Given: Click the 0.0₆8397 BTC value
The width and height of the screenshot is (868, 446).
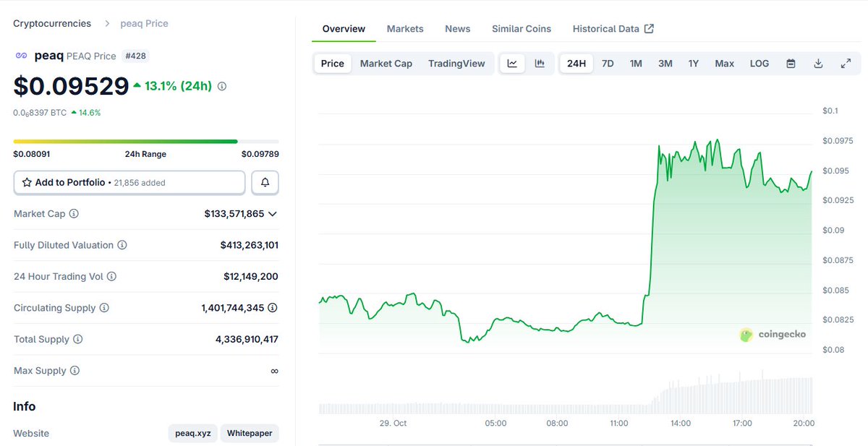Looking at the screenshot, I should [40, 113].
